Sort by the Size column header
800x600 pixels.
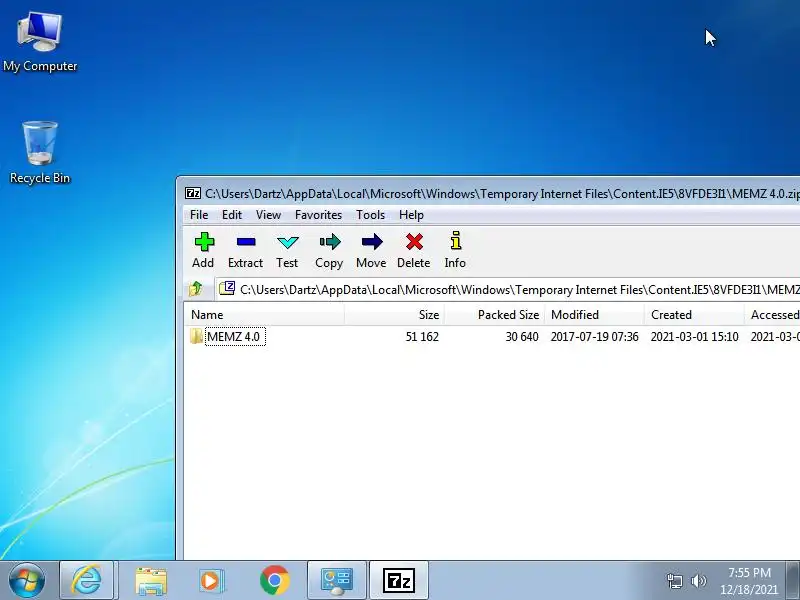click(x=394, y=315)
